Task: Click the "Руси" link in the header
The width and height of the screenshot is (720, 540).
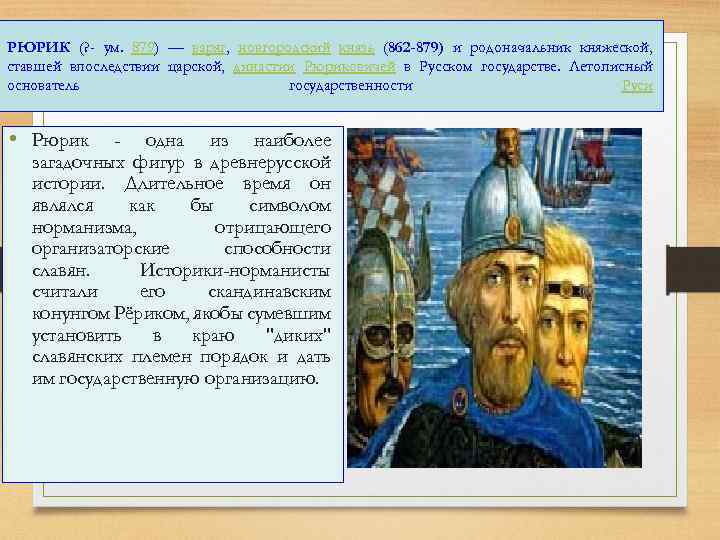Action: tap(637, 86)
